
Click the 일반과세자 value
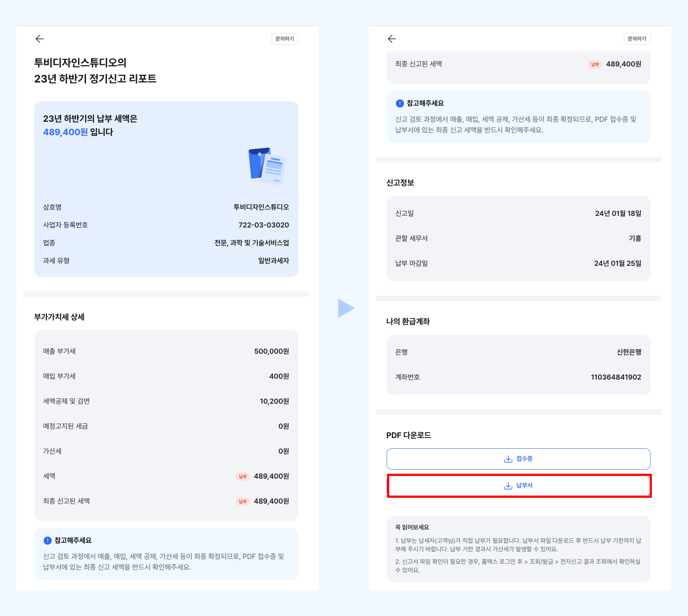(x=274, y=260)
